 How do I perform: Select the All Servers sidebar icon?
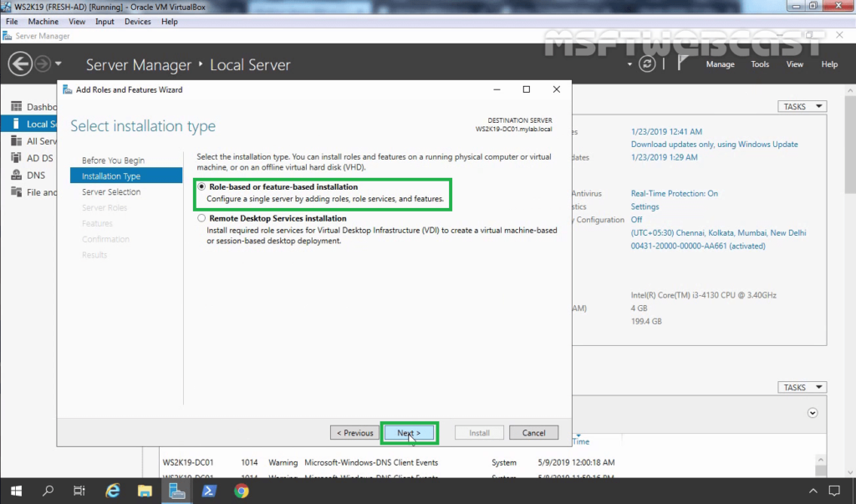click(x=17, y=141)
